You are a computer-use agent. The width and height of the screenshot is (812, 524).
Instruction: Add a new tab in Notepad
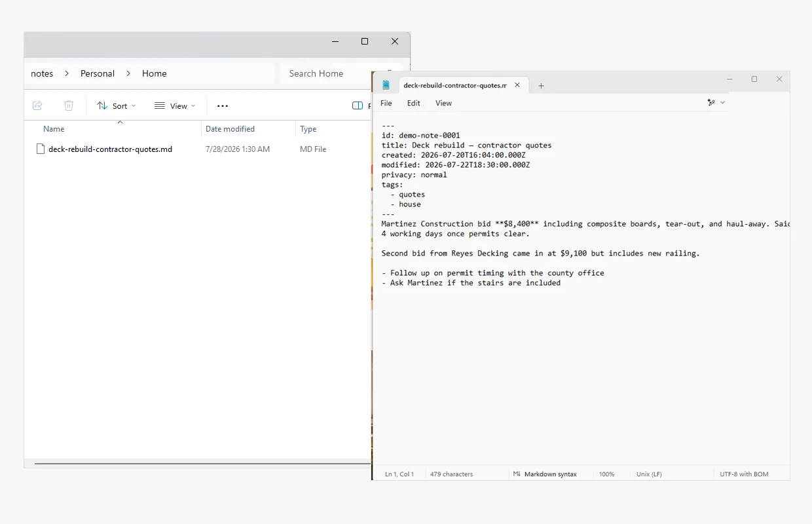tap(541, 86)
